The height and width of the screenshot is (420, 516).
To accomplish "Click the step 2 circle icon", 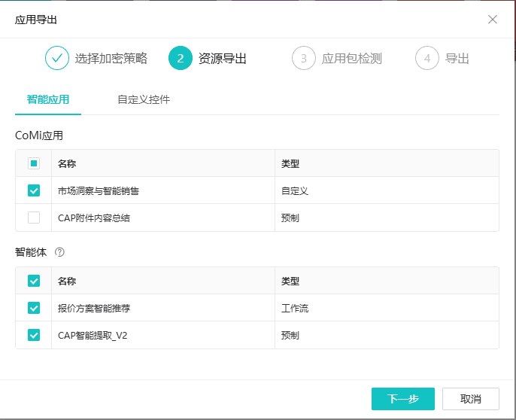I will (181, 58).
